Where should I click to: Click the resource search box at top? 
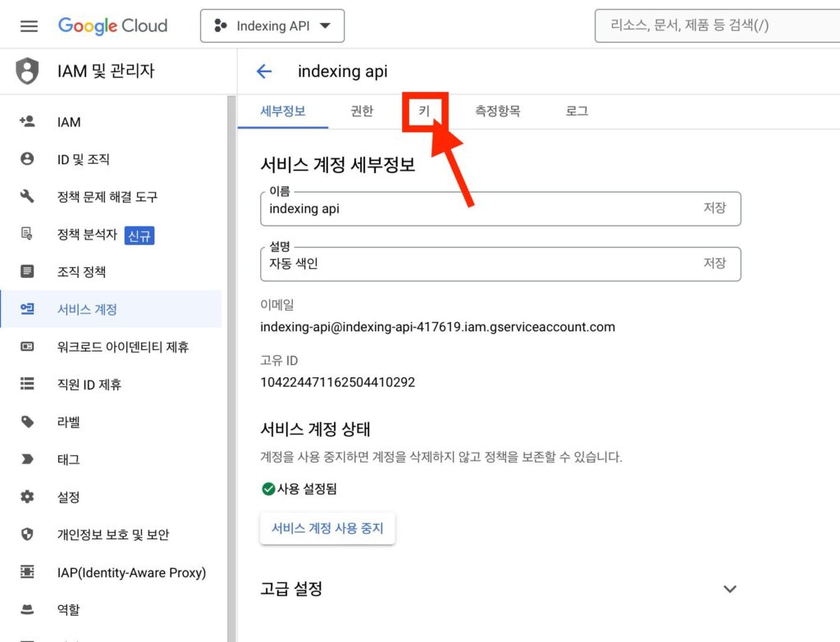tap(714, 25)
